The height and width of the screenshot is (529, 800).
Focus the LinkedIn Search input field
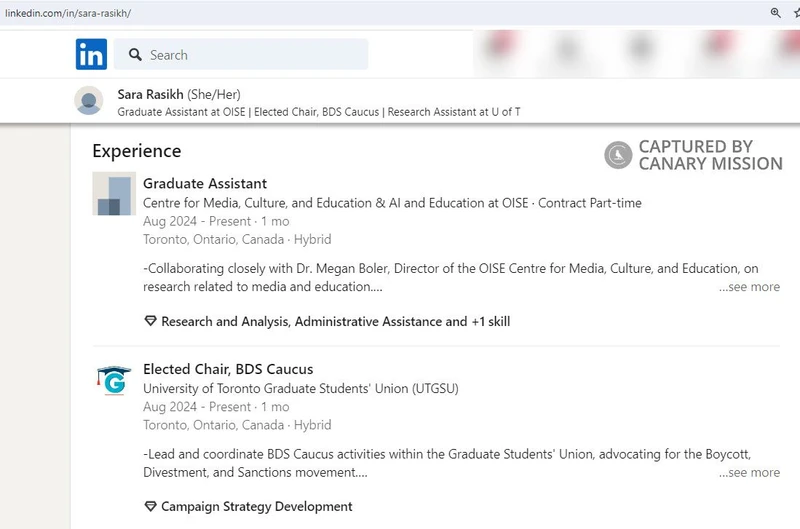pos(241,54)
